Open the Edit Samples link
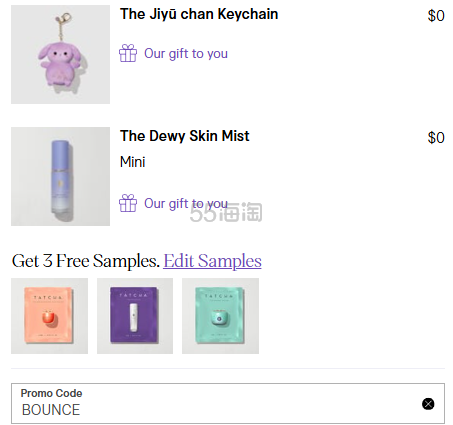Viewport: 453px width, 425px height. 212,261
